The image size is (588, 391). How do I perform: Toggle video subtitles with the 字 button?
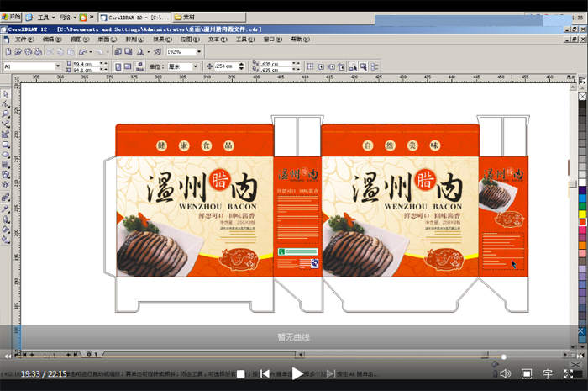click(548, 373)
